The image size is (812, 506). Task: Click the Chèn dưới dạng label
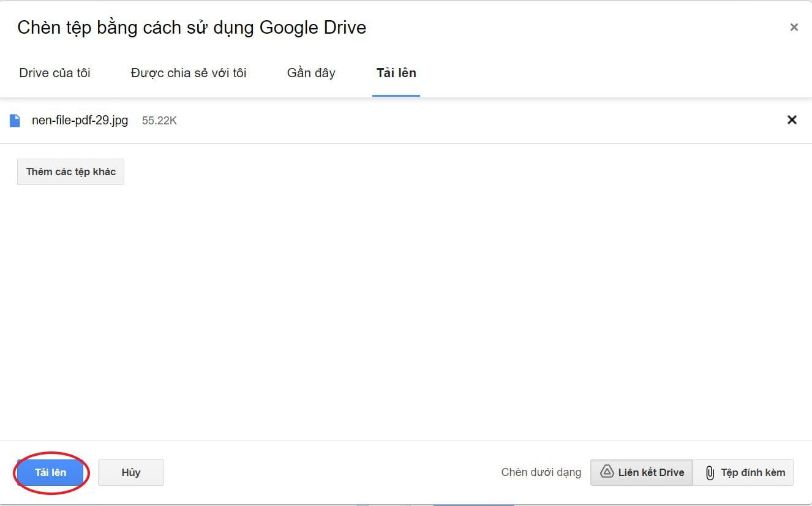(x=541, y=472)
